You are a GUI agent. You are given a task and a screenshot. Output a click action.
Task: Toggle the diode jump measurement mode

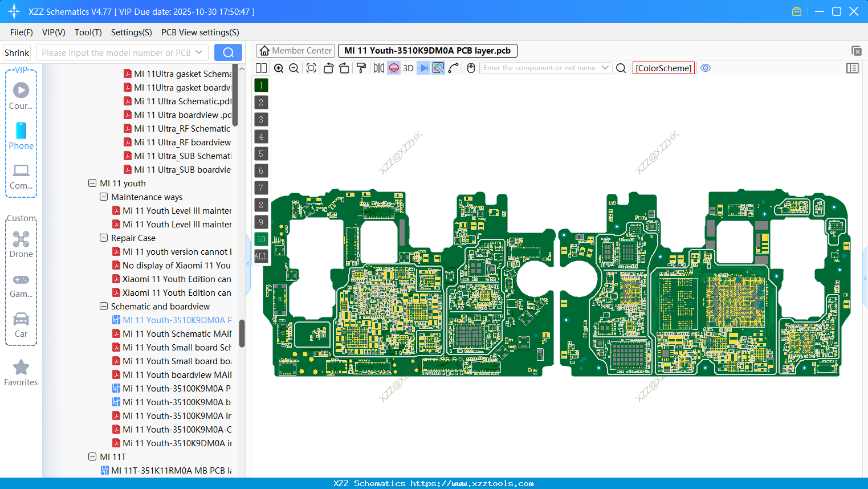422,68
